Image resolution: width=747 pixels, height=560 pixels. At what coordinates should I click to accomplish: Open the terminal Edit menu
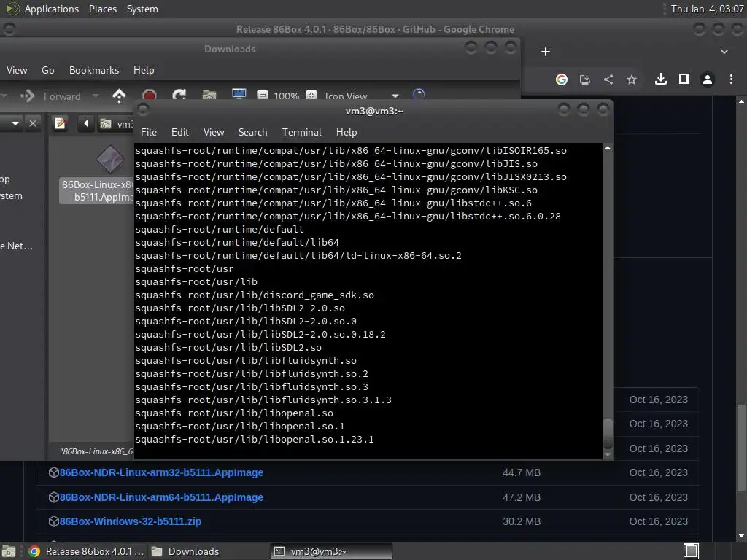pos(179,132)
